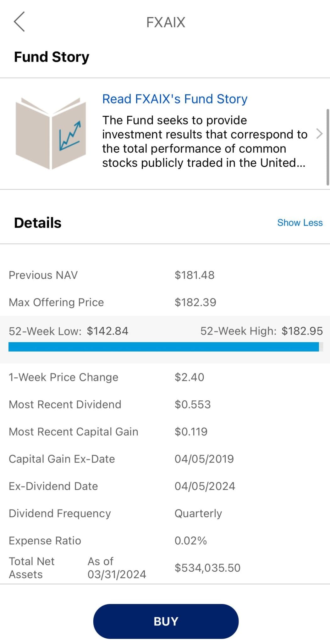Tap the FXAIX title at top

click(166, 22)
